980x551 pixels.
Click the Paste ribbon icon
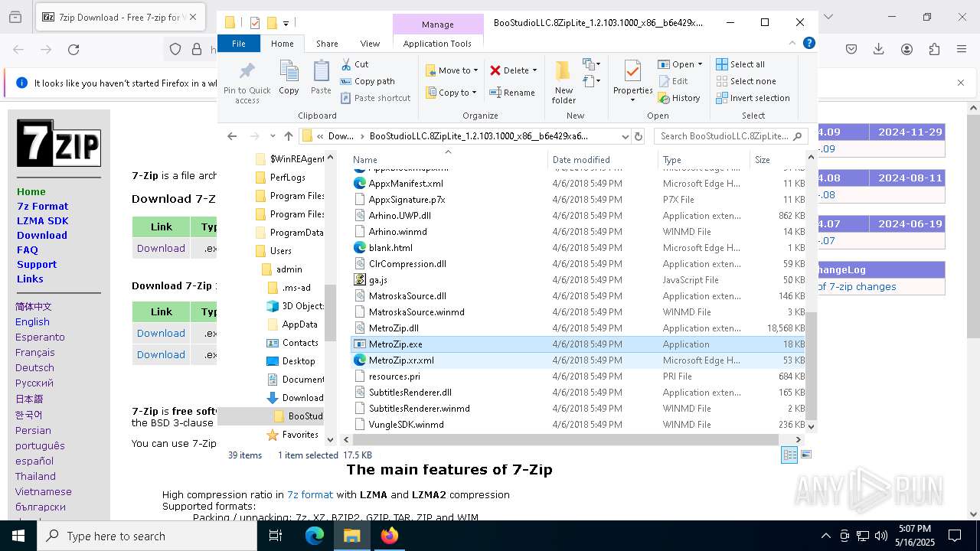coord(321,78)
